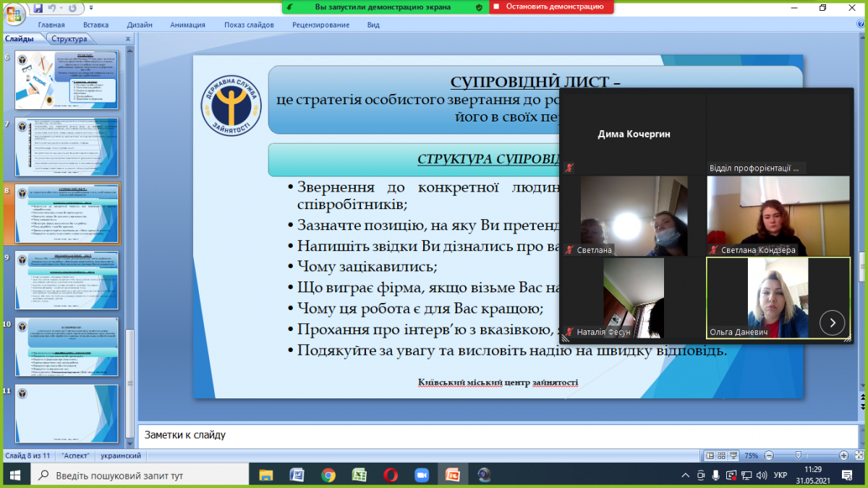
Task: Show hidden system tray icons chevron
Action: tap(686, 476)
